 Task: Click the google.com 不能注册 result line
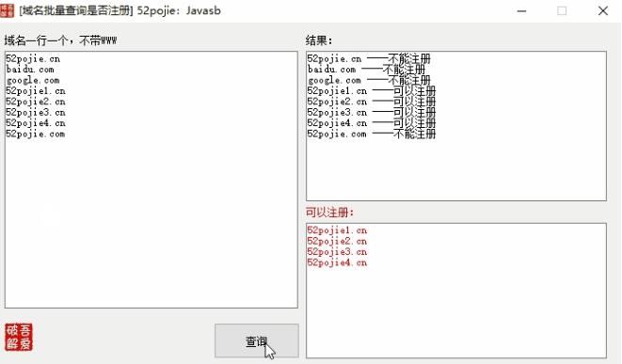(369, 81)
